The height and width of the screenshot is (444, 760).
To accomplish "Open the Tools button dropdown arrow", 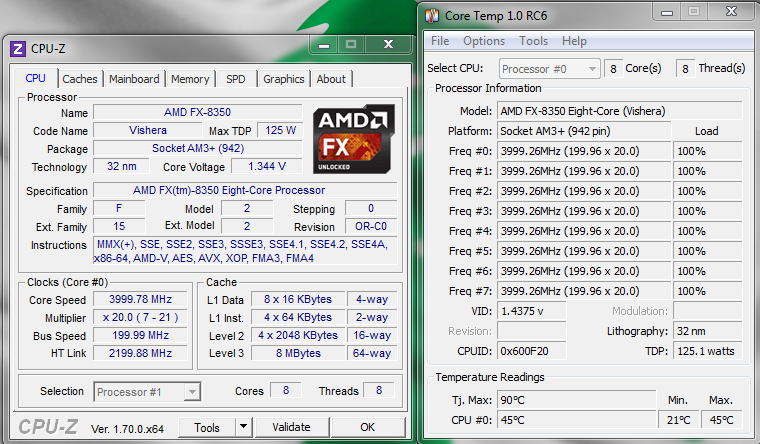I will tap(243, 427).
